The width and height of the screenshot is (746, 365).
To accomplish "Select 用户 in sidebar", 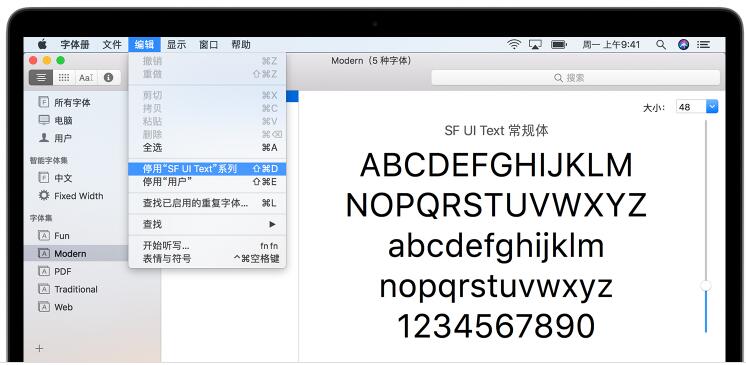I will pos(64,138).
